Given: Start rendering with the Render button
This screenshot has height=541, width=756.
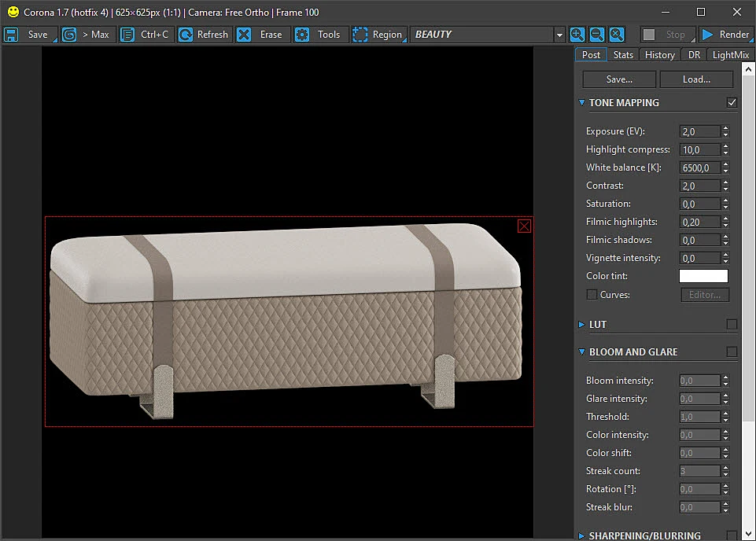Looking at the screenshot, I should point(726,35).
